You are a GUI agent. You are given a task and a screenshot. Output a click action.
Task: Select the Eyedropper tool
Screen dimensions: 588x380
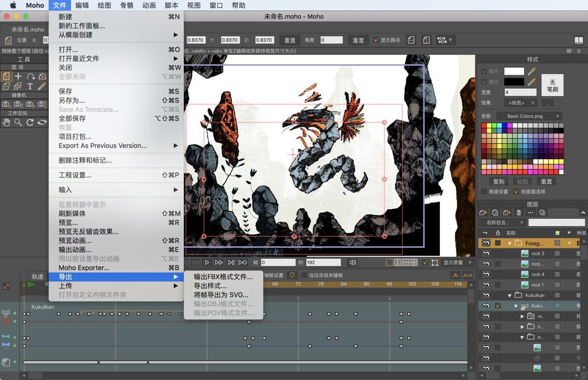[41, 86]
